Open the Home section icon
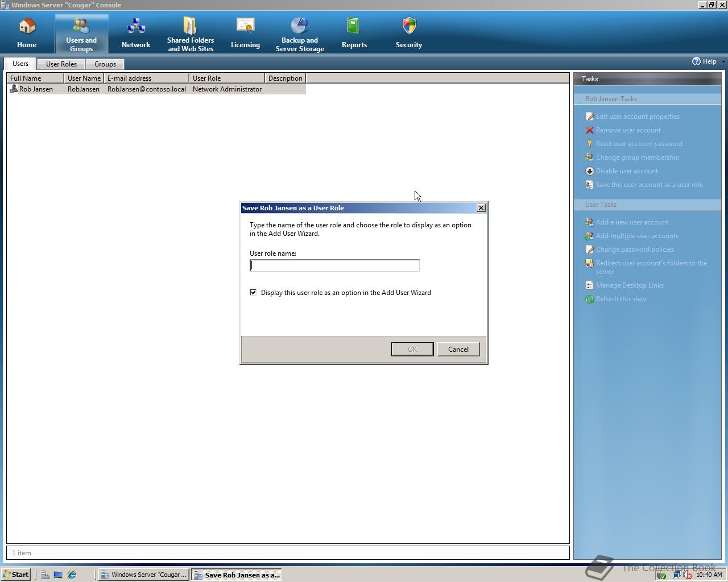 [x=27, y=26]
